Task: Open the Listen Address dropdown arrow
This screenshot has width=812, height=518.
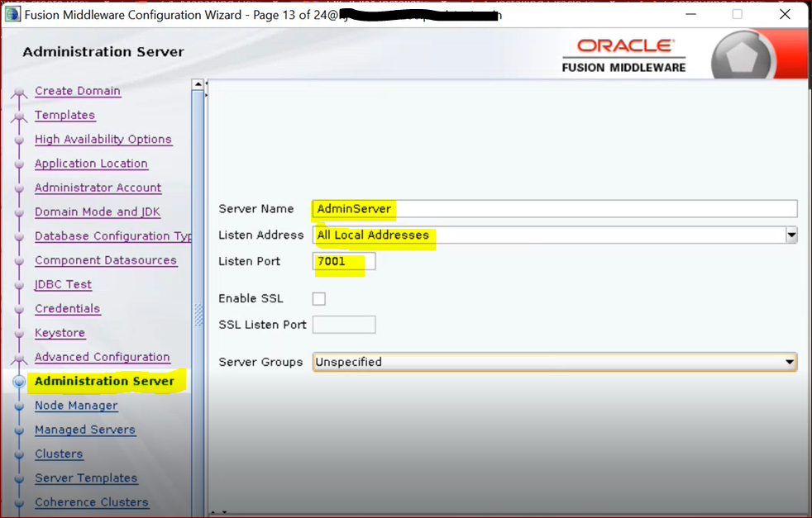Action: pos(791,235)
